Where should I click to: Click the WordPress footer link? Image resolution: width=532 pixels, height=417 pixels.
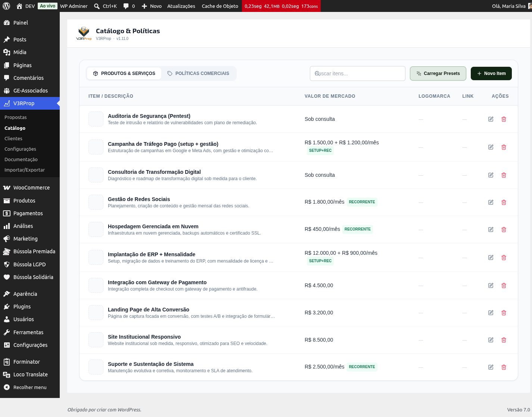pyautogui.click(x=129, y=410)
